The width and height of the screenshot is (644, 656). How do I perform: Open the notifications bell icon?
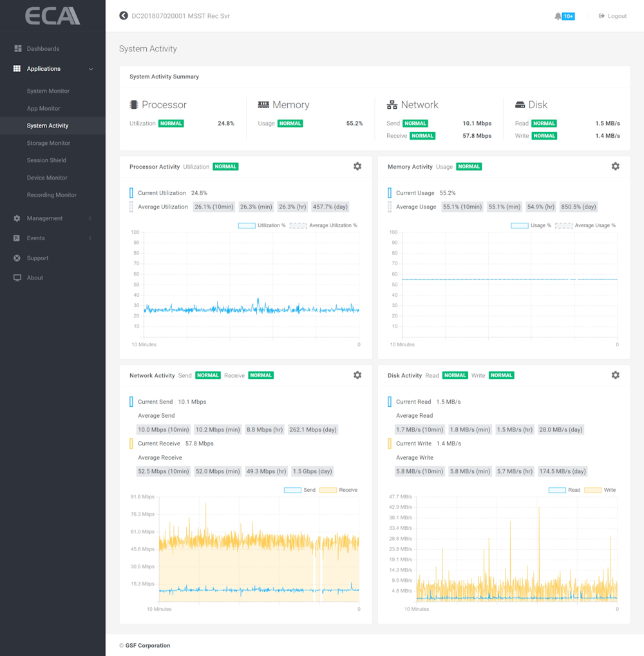pos(558,16)
